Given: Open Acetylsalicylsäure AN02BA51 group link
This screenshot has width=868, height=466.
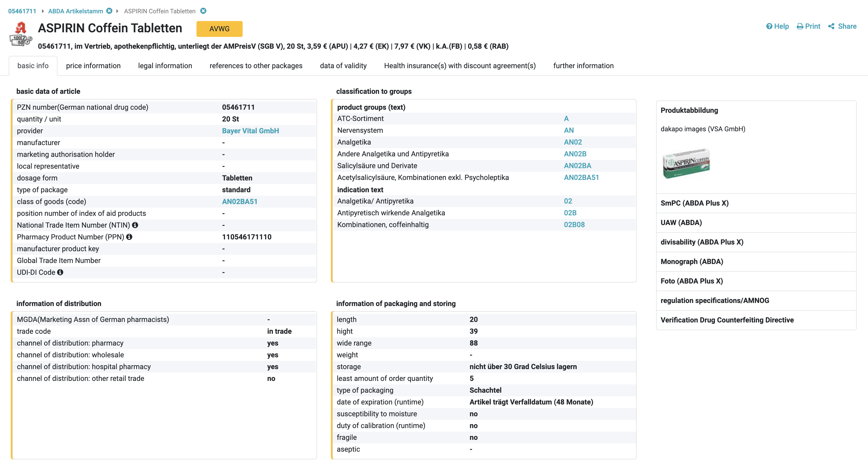Looking at the screenshot, I should (x=581, y=177).
